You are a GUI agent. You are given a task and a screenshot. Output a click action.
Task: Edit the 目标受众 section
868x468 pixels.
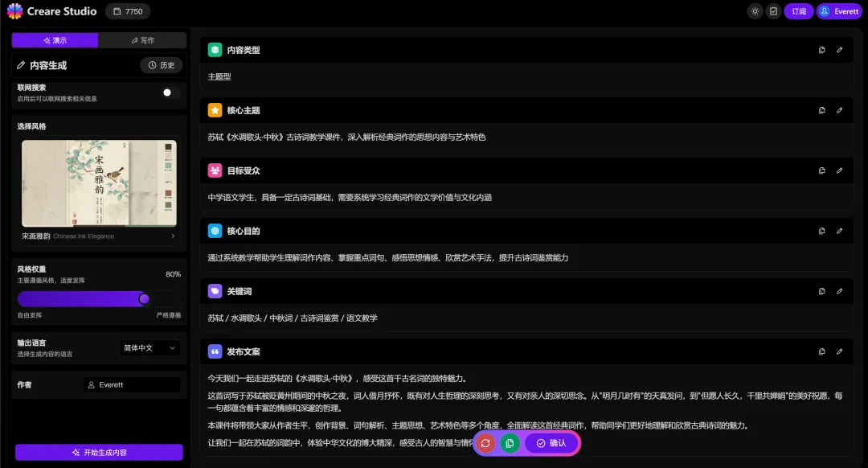click(840, 170)
